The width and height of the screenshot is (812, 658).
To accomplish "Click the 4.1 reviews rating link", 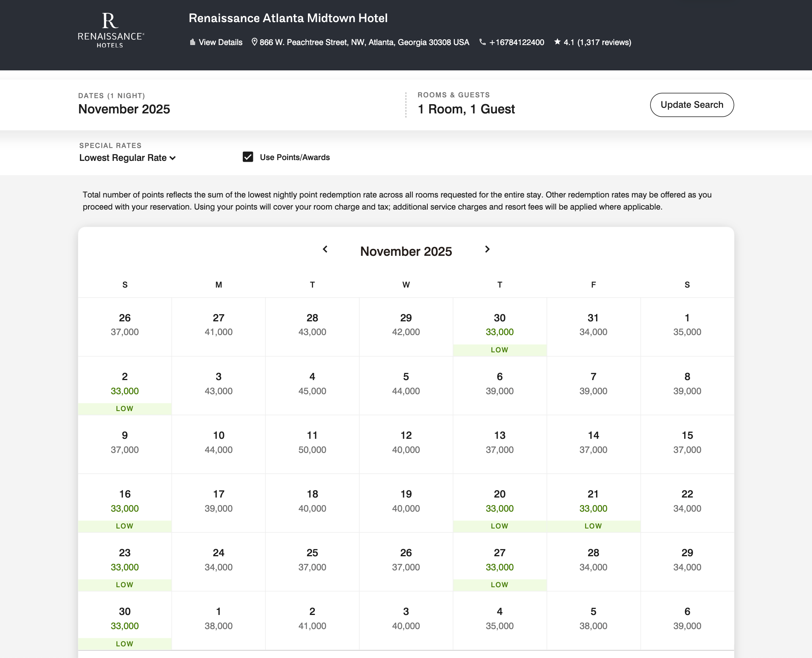I will 597,42.
